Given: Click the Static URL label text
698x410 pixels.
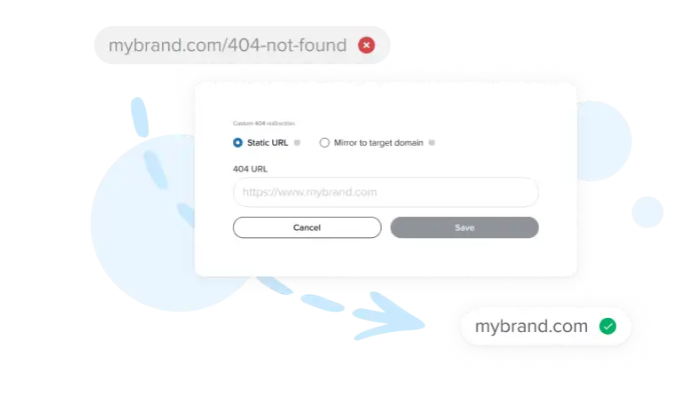Looking at the screenshot, I should click(268, 142).
